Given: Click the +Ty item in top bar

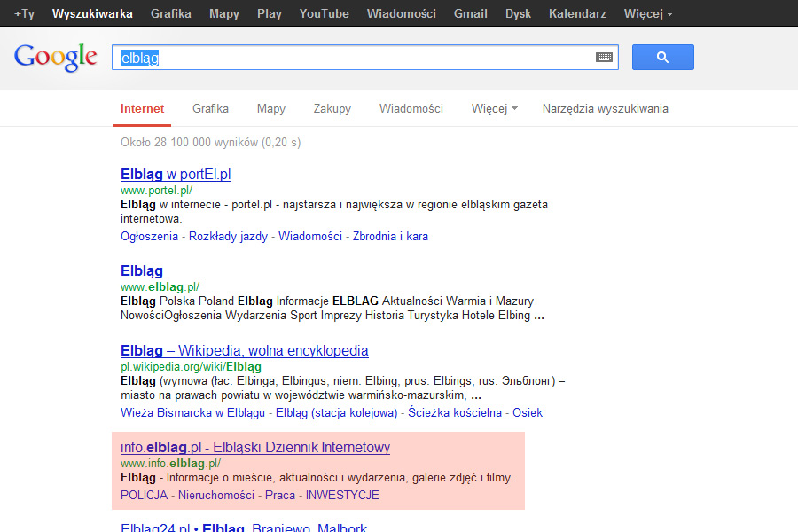Looking at the screenshot, I should 24,14.
